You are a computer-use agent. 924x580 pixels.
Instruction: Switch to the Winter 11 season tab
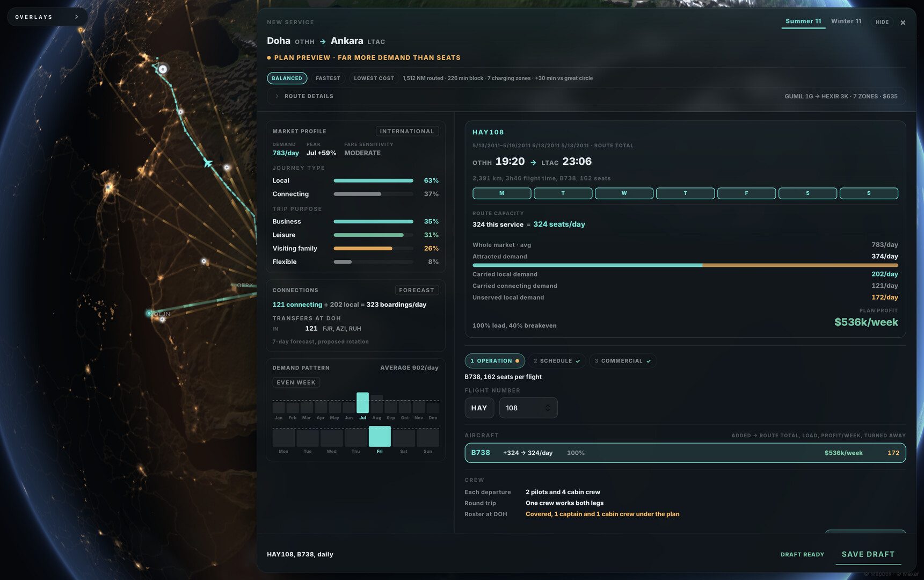[846, 21]
